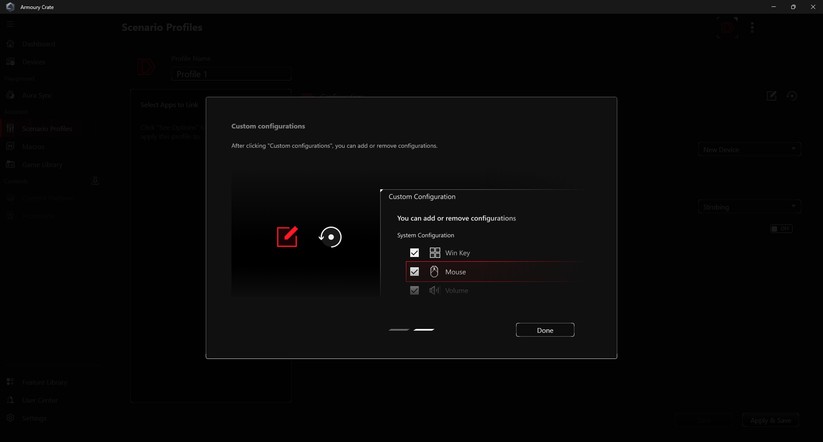The image size is (823, 442).
Task: Toggle the Mouse checkbox
Action: 414,271
